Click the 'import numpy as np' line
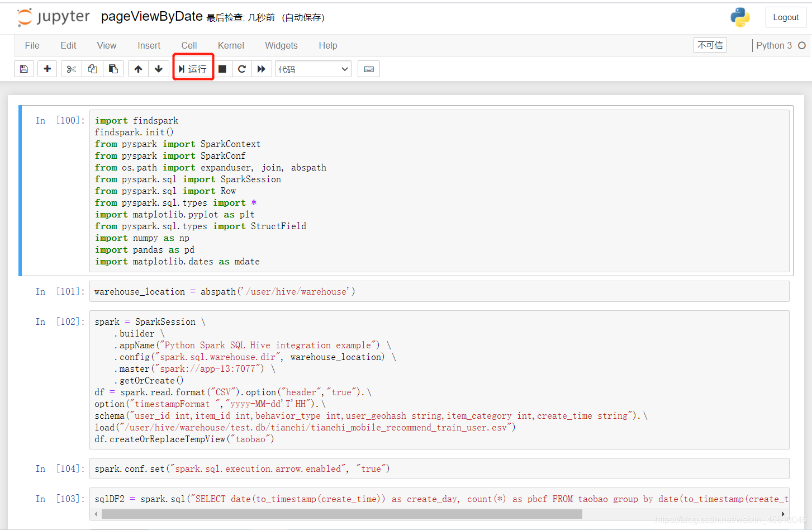The height and width of the screenshot is (530, 812). point(142,238)
